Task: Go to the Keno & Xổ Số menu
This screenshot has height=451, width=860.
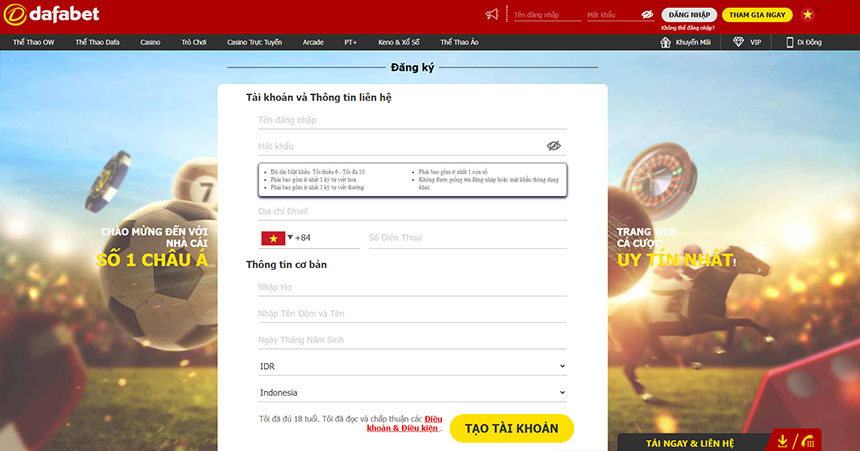Action: point(399,43)
